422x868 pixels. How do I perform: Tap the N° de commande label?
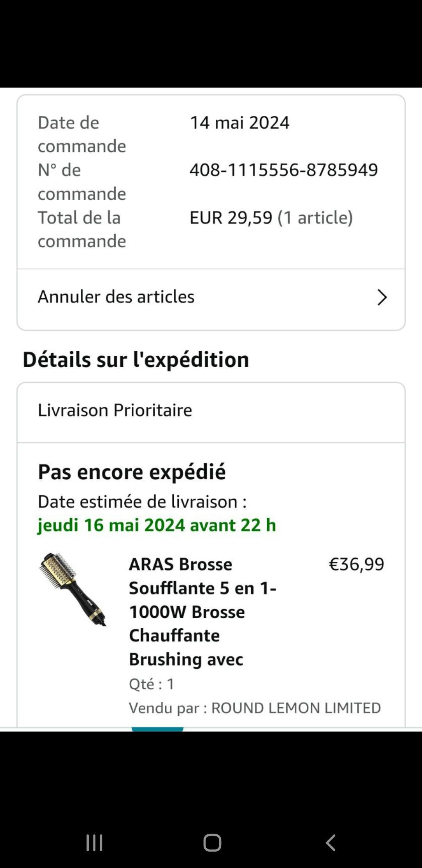82,182
